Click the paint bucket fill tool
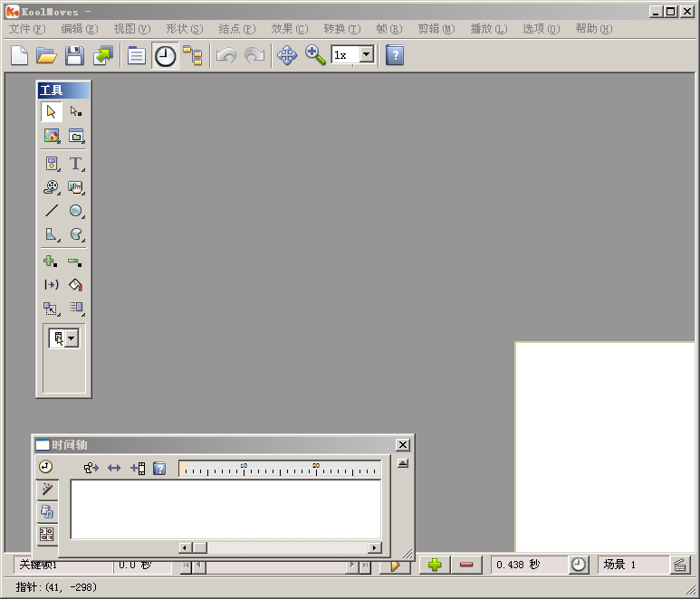This screenshot has height=599, width=700. point(76,285)
